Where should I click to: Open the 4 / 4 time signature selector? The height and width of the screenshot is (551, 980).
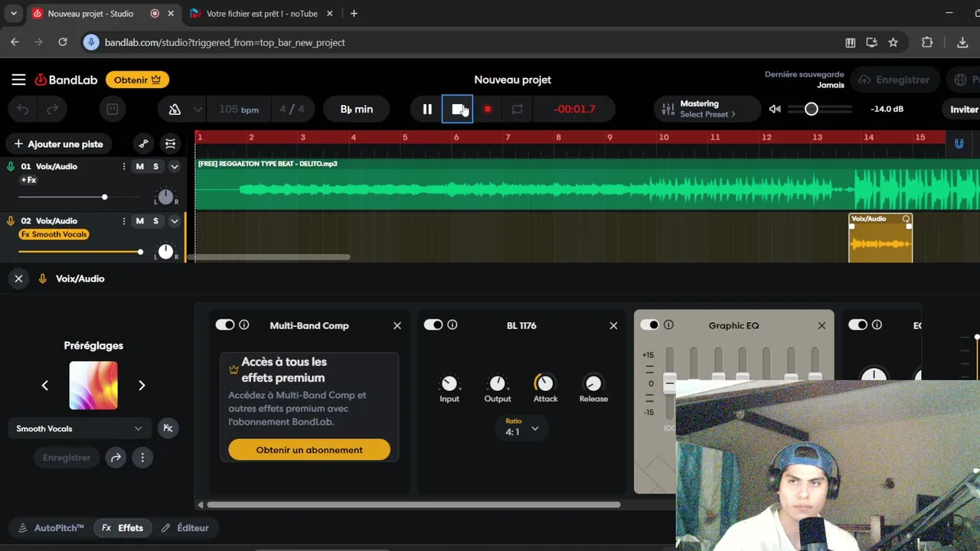(x=292, y=109)
